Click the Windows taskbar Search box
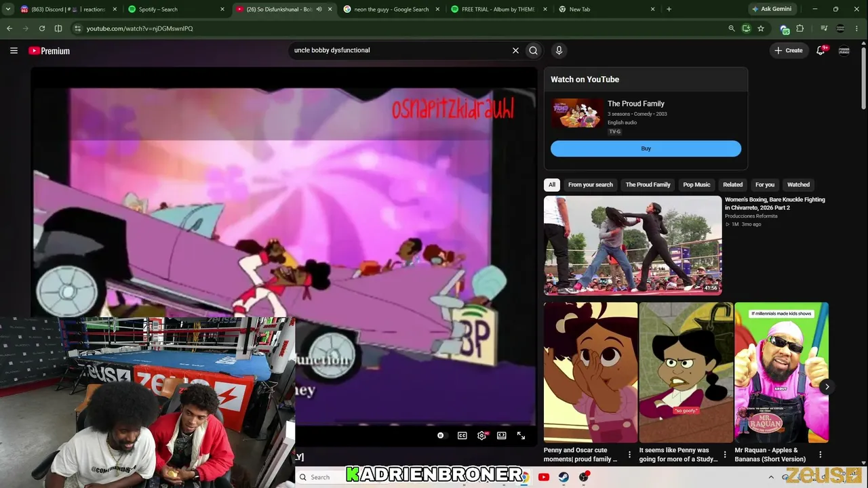 click(x=321, y=477)
